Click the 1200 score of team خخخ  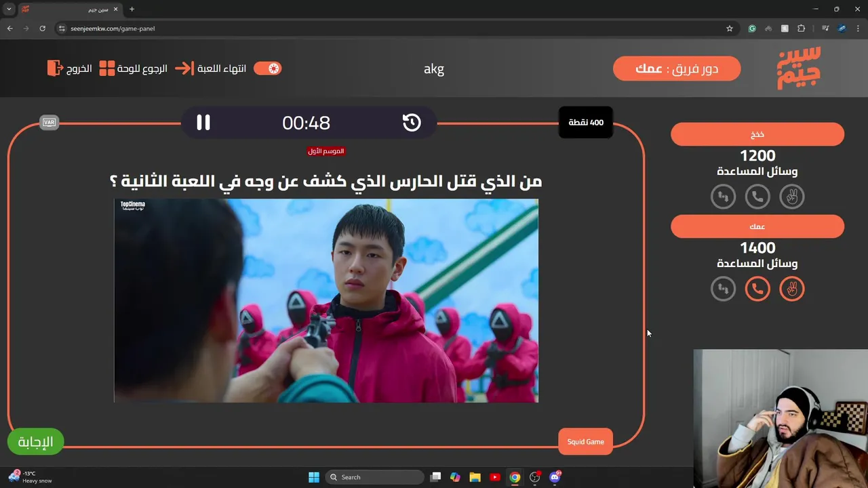click(x=757, y=156)
